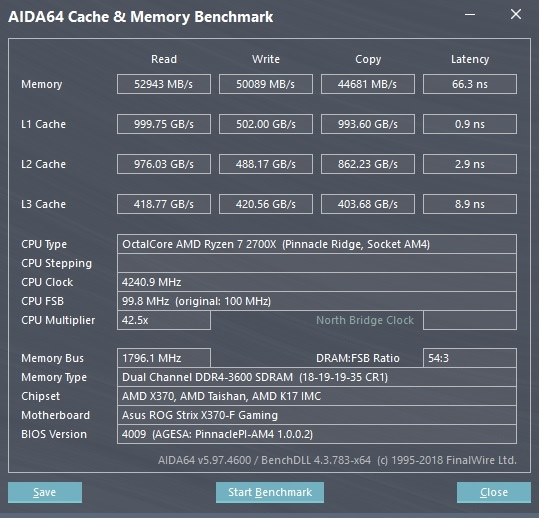Screen dimensions: 547x527
Task: Click the CPU Type information field
Action: coord(317,244)
